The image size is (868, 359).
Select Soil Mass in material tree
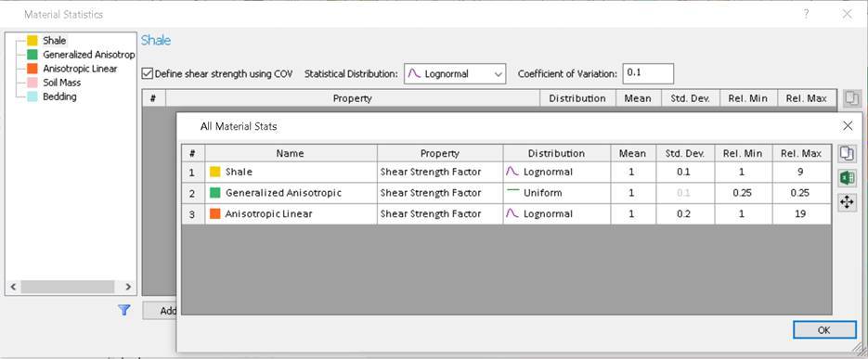point(62,83)
